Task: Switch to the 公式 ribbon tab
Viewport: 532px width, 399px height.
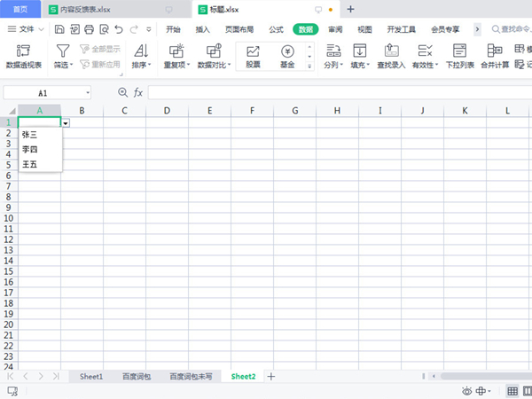Action: click(275, 29)
